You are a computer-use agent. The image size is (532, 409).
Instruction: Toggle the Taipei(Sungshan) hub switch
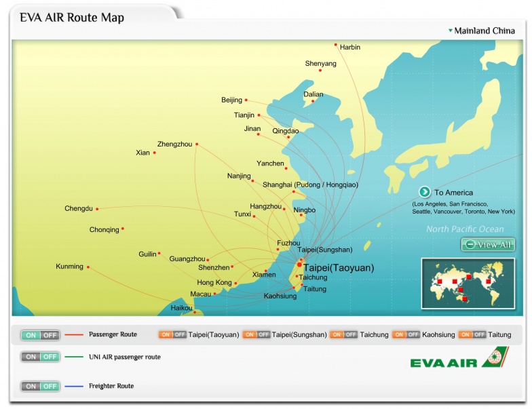pyautogui.click(x=256, y=335)
